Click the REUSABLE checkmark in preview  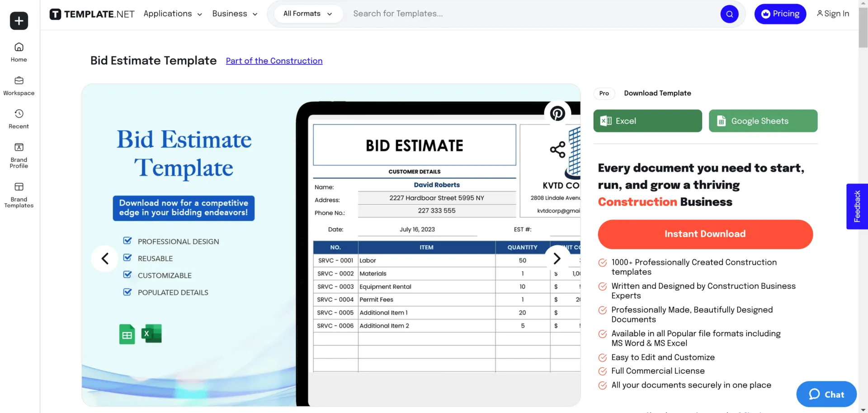[x=127, y=258]
